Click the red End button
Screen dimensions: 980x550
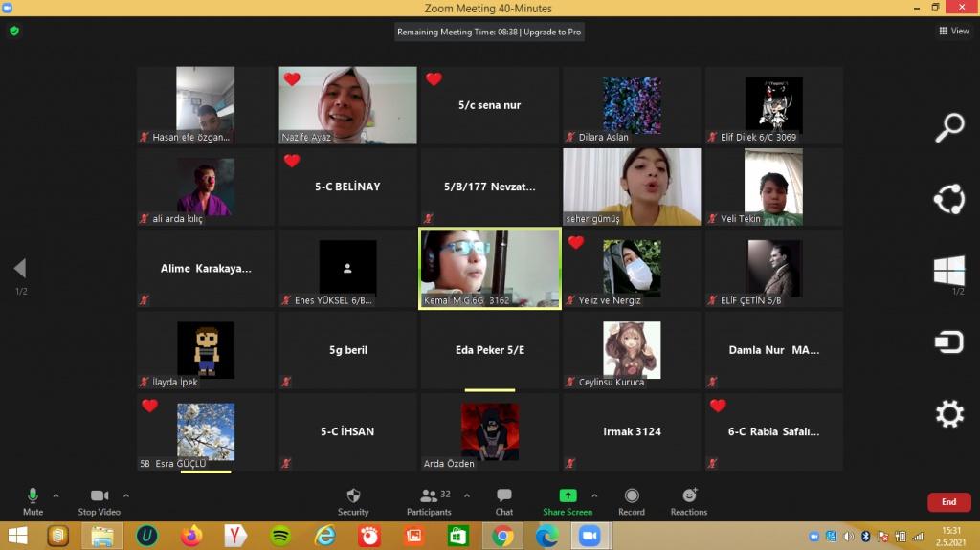click(948, 502)
